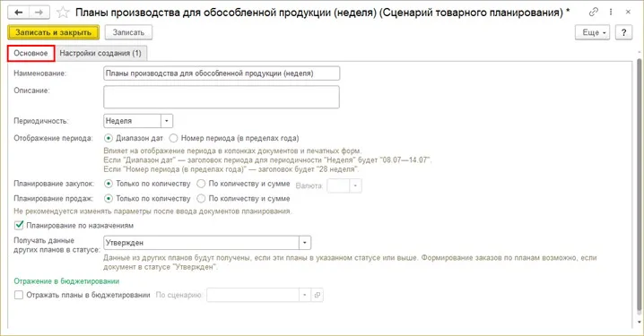Click into the "Описание" text area

coord(222,97)
